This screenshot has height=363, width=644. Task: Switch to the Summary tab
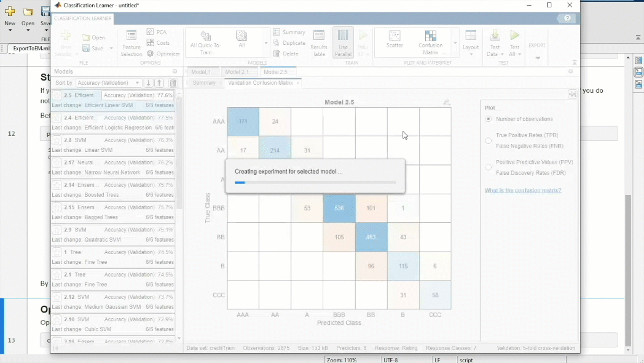(204, 83)
